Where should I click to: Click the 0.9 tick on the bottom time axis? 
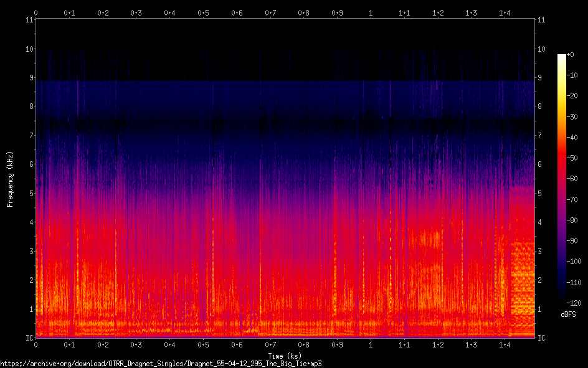coord(337,345)
